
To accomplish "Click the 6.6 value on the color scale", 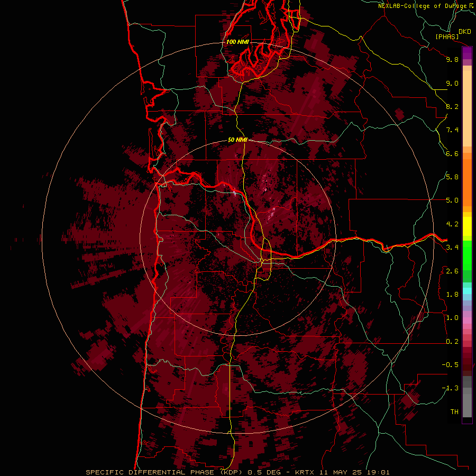I will (452, 153).
